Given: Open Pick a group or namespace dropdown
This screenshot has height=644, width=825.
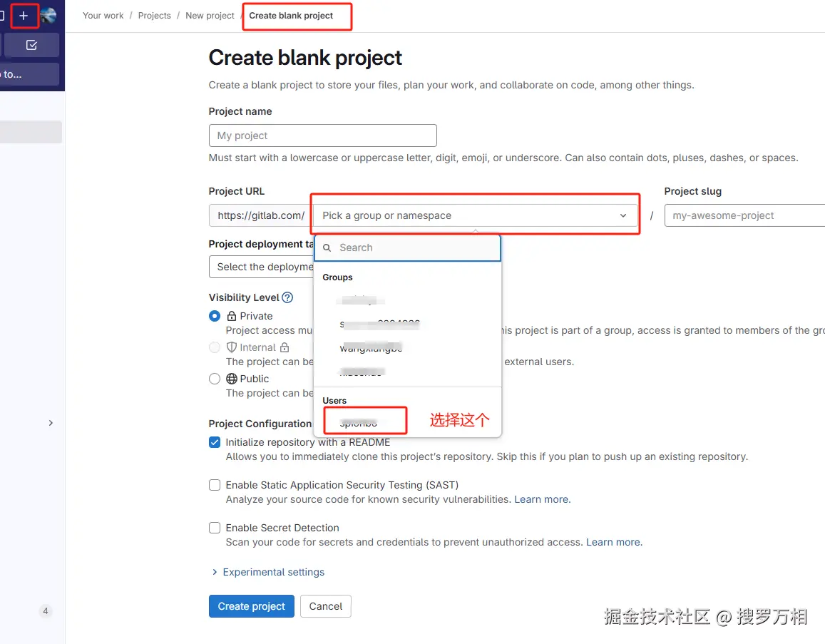Looking at the screenshot, I should (475, 215).
